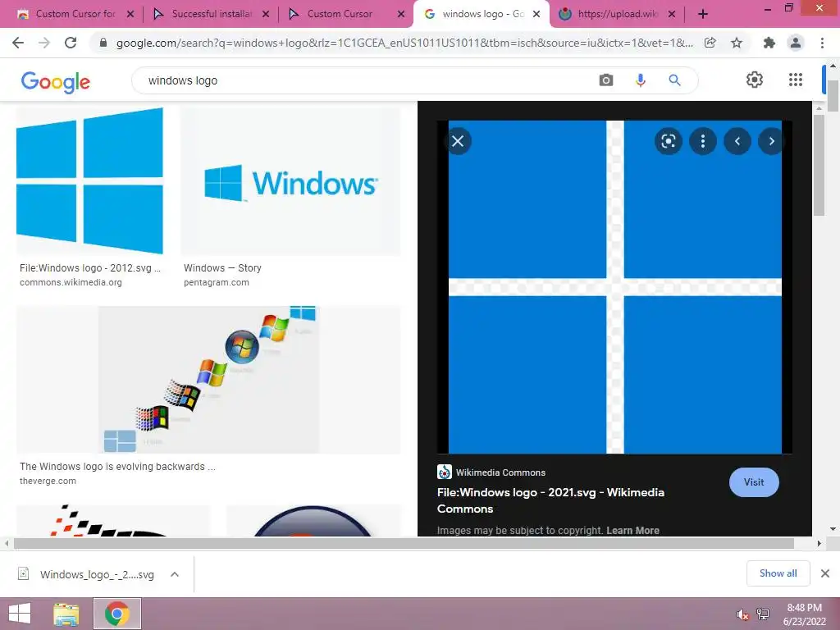Open Google quick settings gear

click(x=755, y=80)
